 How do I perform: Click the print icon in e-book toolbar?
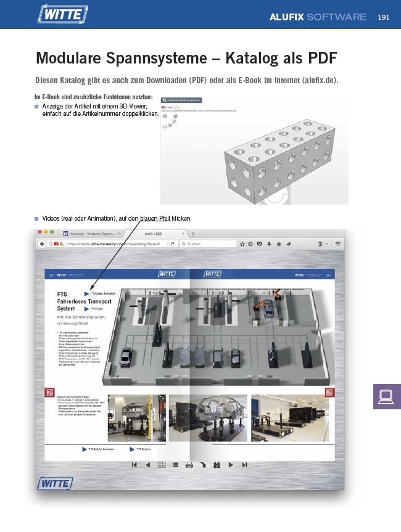pos(189,465)
